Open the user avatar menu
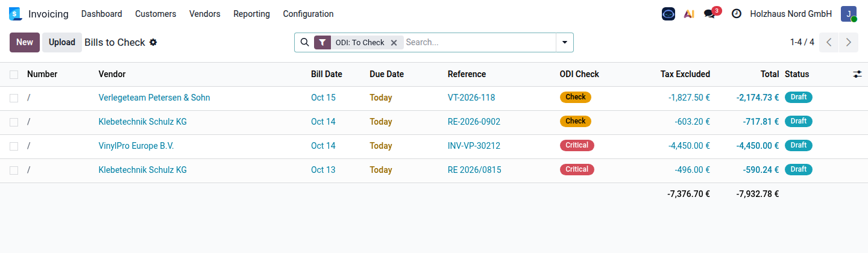This screenshot has height=253, width=868. click(849, 14)
